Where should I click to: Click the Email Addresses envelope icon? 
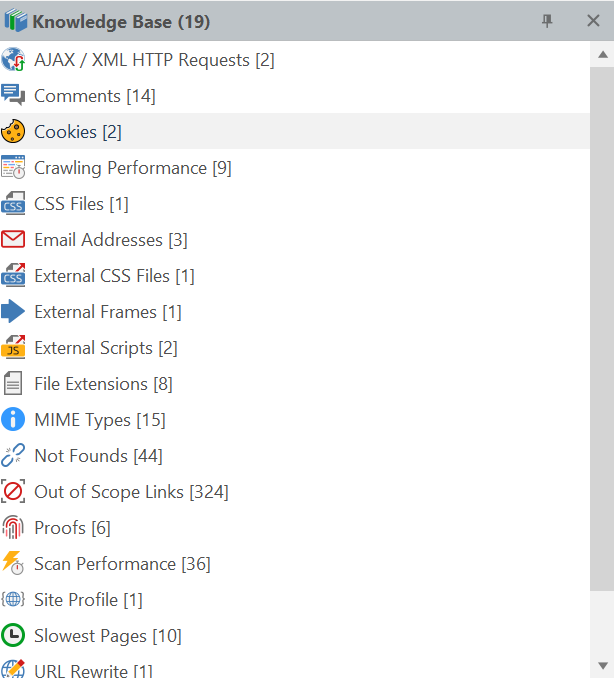coord(14,240)
